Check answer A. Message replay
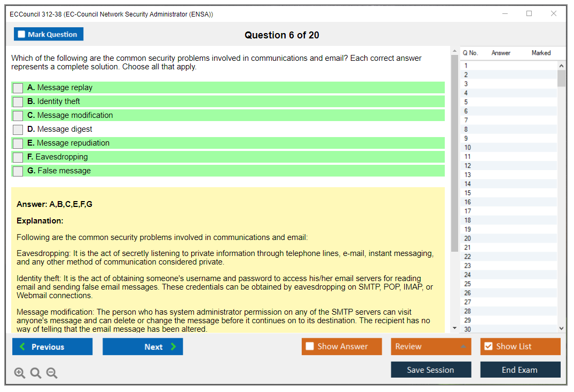This screenshot has width=574, height=392. [18, 88]
